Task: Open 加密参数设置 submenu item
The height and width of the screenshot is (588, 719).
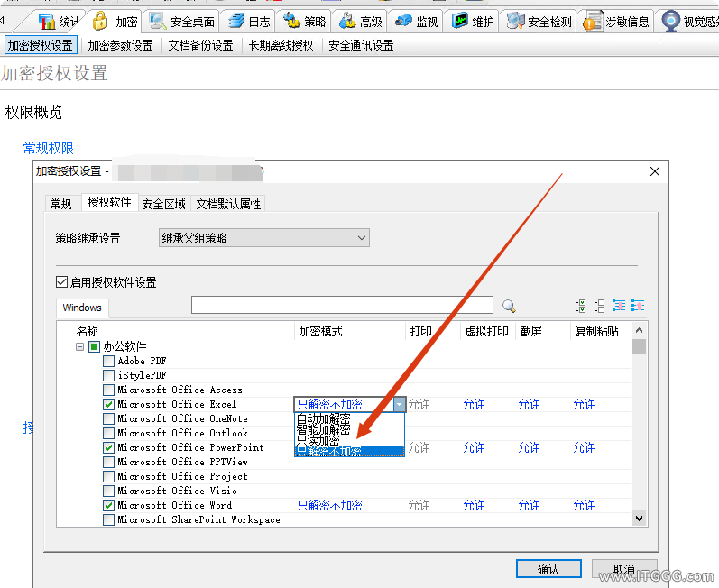Action: point(120,45)
